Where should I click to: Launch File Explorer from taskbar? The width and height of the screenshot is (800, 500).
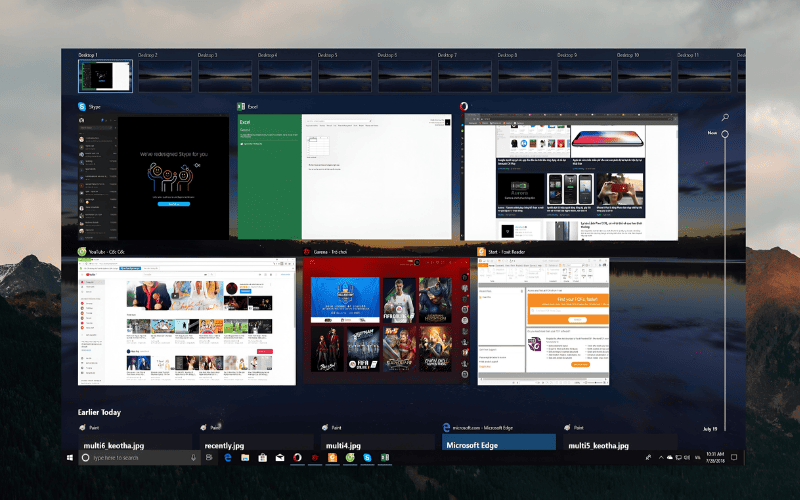click(x=245, y=458)
